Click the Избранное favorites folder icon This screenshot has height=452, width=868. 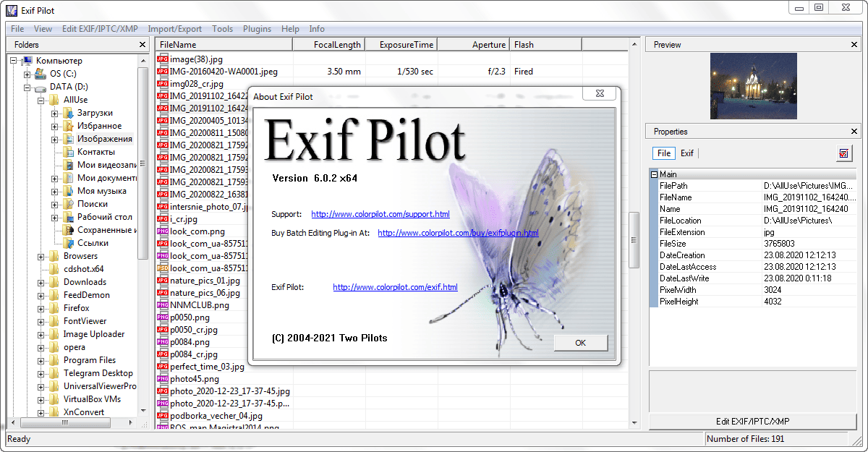(68, 126)
